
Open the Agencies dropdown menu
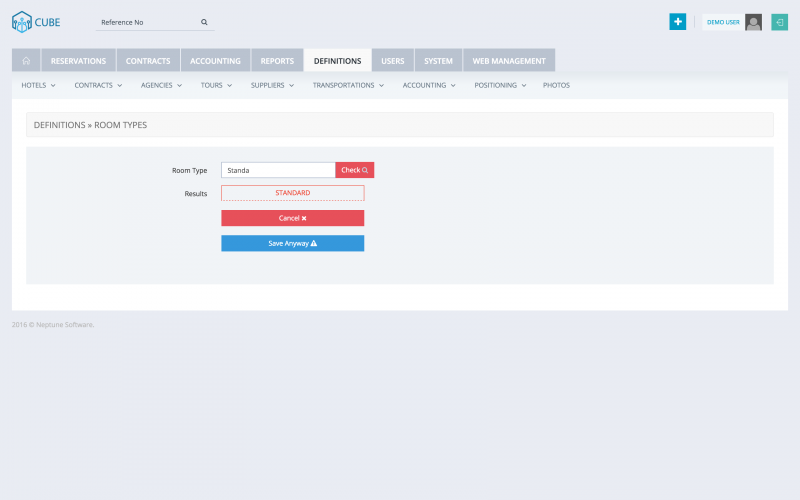[x=161, y=86]
